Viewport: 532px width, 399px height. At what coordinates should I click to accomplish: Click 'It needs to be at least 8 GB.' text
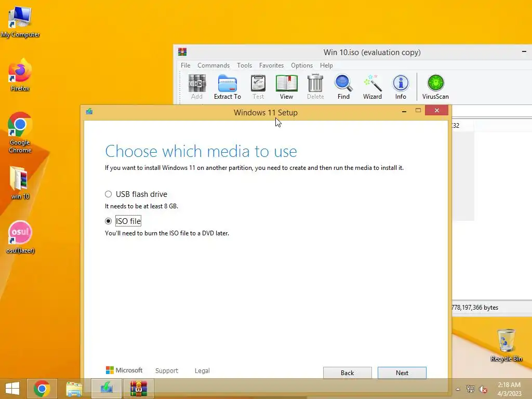click(x=141, y=206)
